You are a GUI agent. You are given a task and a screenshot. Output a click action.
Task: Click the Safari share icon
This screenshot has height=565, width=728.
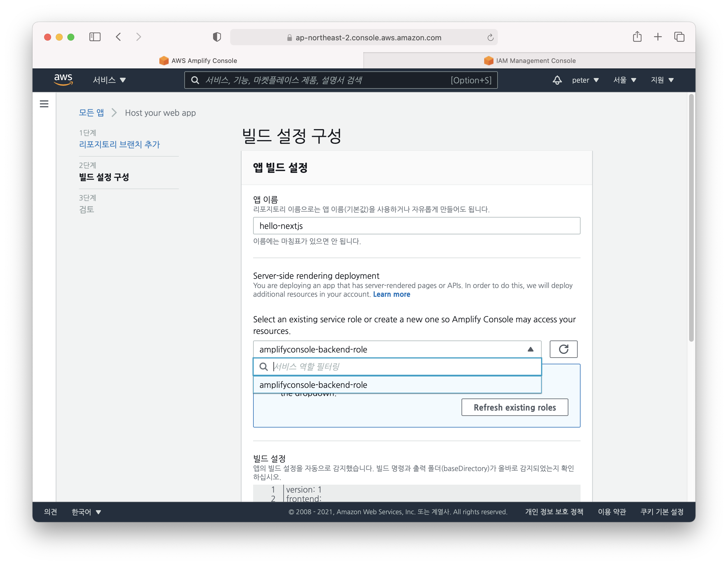637,37
